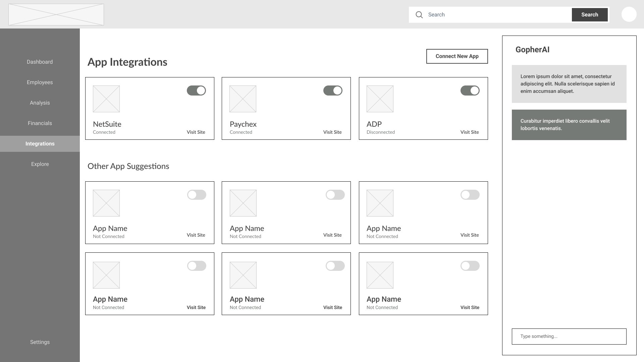Click the Disconnected status under ADP

click(x=381, y=132)
